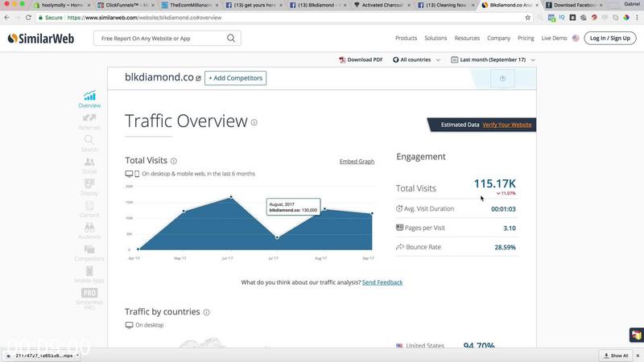The width and height of the screenshot is (644, 362).
Task: Open the Social sidebar section
Action: point(89,166)
